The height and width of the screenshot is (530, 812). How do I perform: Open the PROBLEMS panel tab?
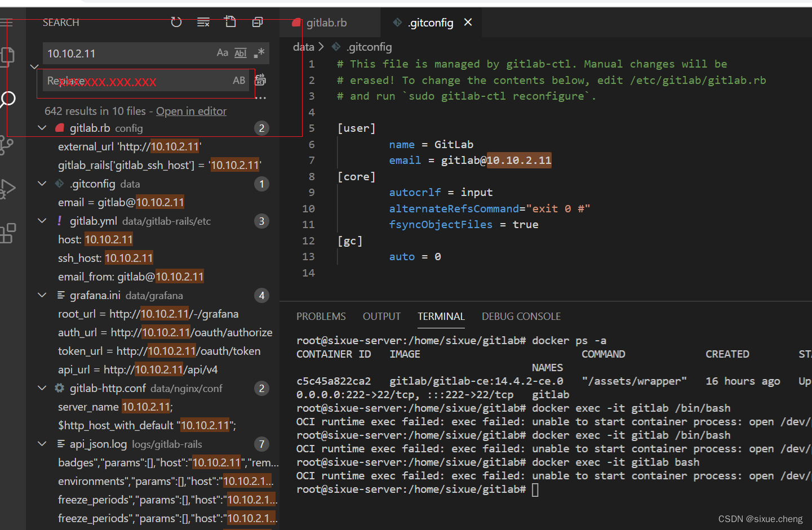pos(321,317)
